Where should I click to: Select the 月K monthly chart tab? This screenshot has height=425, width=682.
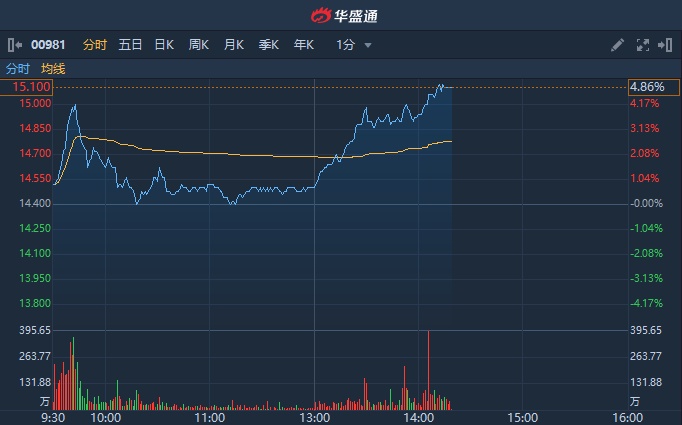tap(234, 45)
